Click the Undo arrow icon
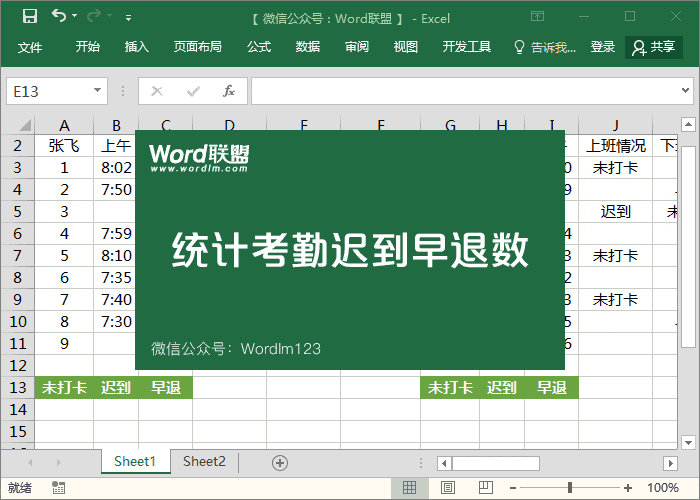 (60, 17)
